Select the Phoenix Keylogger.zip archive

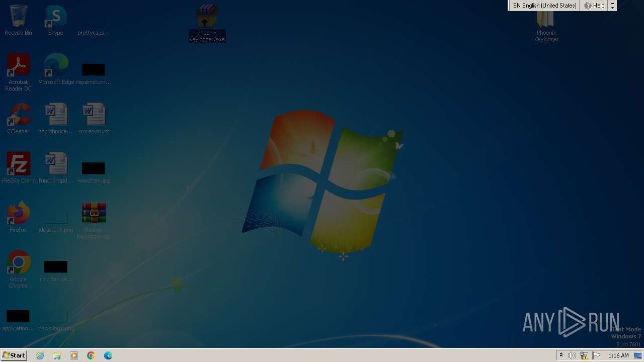point(94,220)
